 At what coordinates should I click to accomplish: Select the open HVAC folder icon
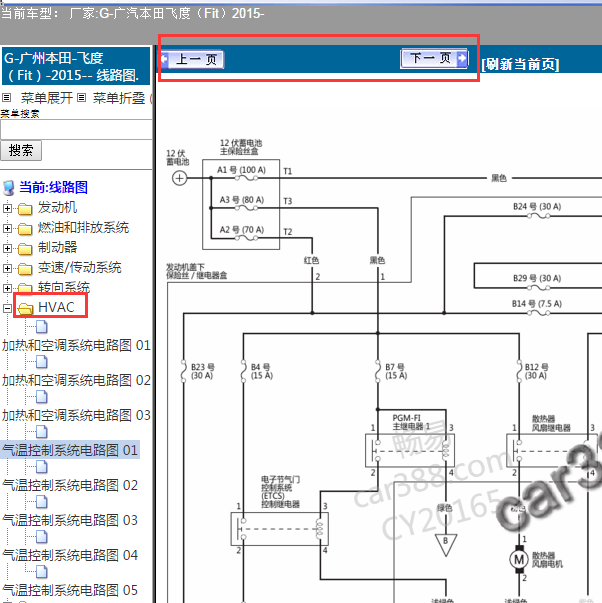point(25,308)
